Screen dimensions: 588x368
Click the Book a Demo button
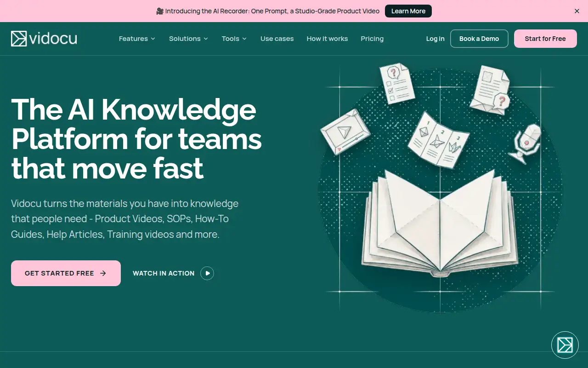point(479,39)
